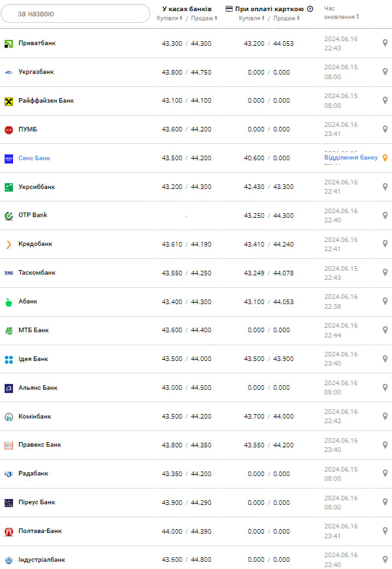Show location pin for Індустріалбанк

pos(385,560)
